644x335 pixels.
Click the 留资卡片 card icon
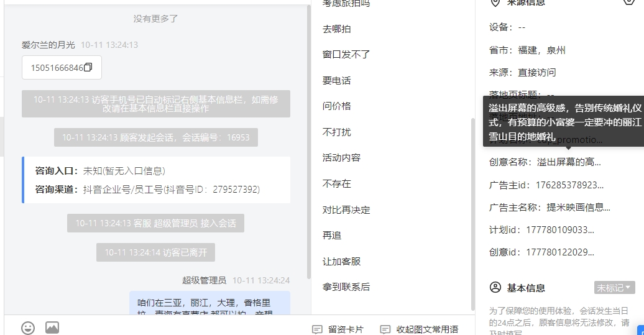tap(317, 329)
